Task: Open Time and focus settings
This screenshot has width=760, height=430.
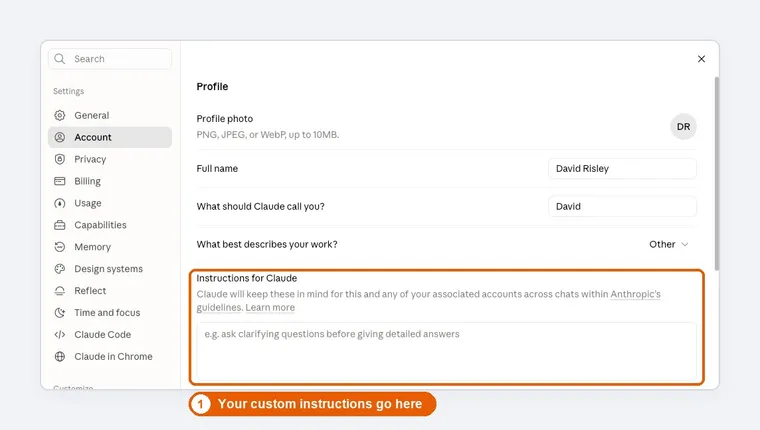Action: (110, 313)
